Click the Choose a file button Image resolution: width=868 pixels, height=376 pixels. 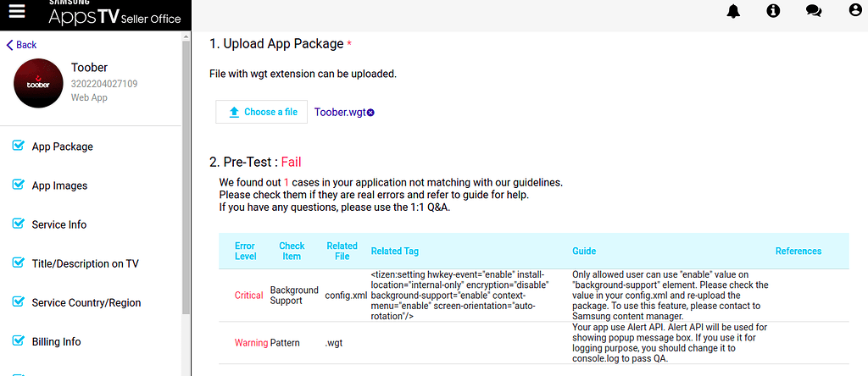[261, 112]
